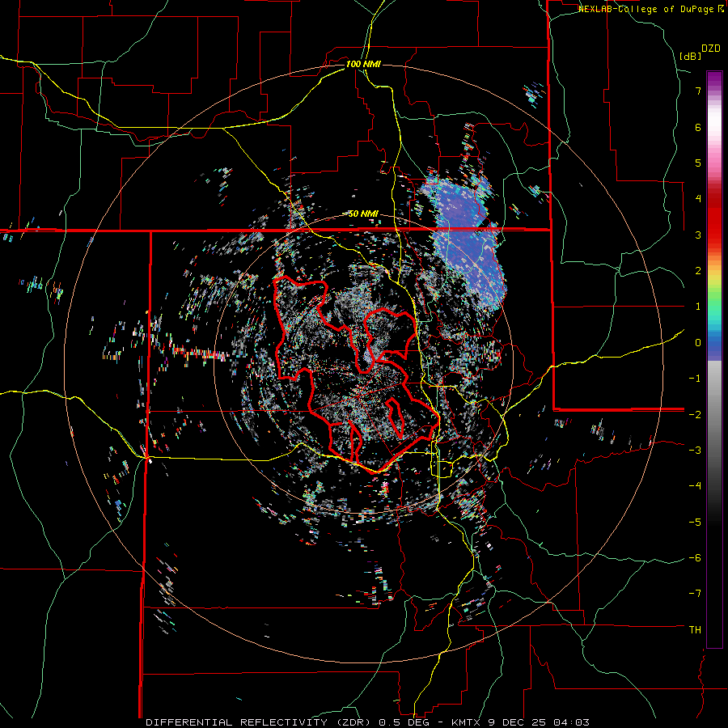
Task: Click scale value 1 on the legend
Action: [698, 307]
